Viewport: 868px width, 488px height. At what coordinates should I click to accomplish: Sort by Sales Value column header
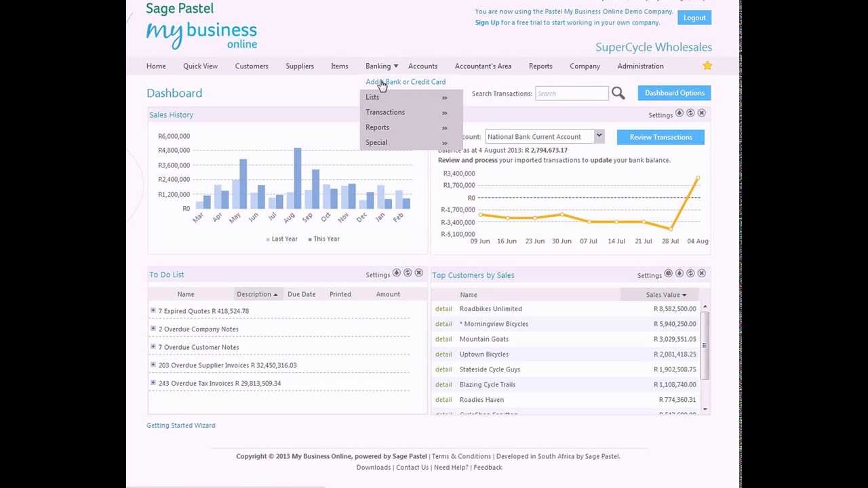tap(666, 295)
